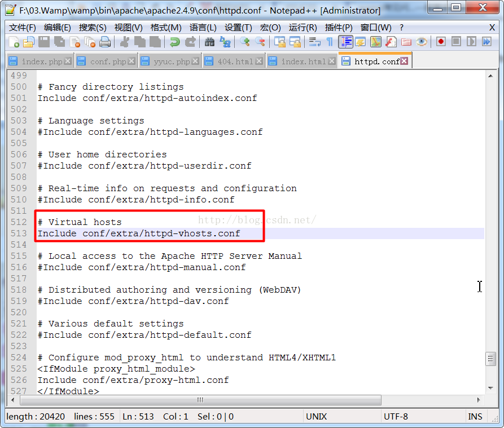Print the current document
This screenshot has height=428, width=504.
(105, 42)
